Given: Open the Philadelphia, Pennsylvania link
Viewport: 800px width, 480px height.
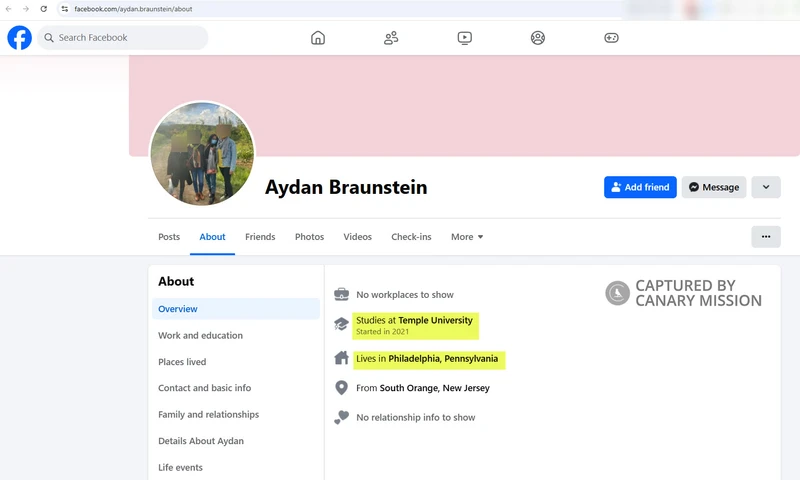Looking at the screenshot, I should click(x=443, y=359).
